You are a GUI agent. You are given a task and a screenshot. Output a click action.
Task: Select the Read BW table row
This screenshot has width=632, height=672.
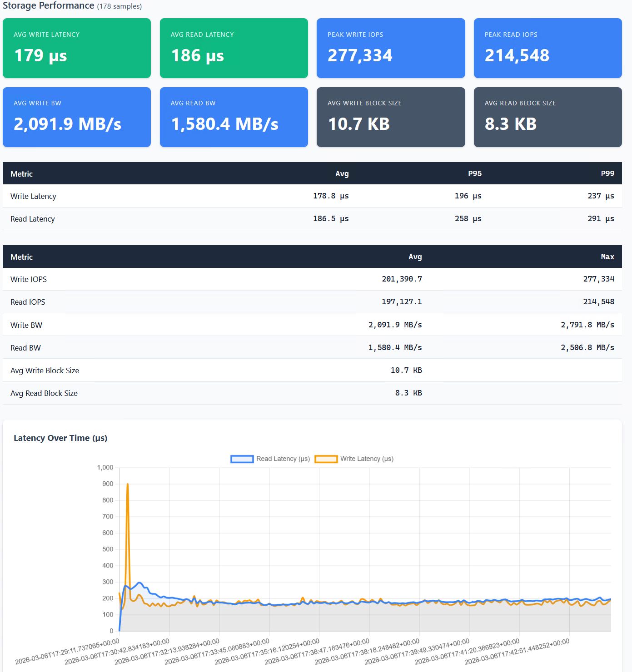312,348
